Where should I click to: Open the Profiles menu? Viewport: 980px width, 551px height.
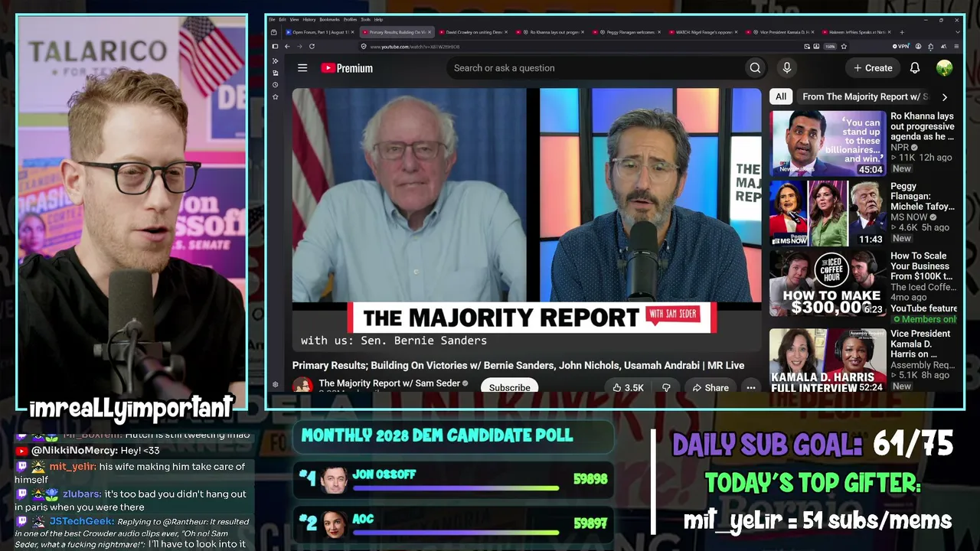(x=350, y=19)
